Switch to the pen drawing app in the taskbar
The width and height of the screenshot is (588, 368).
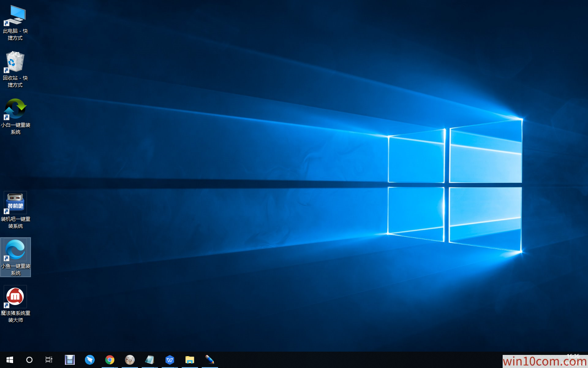210,360
